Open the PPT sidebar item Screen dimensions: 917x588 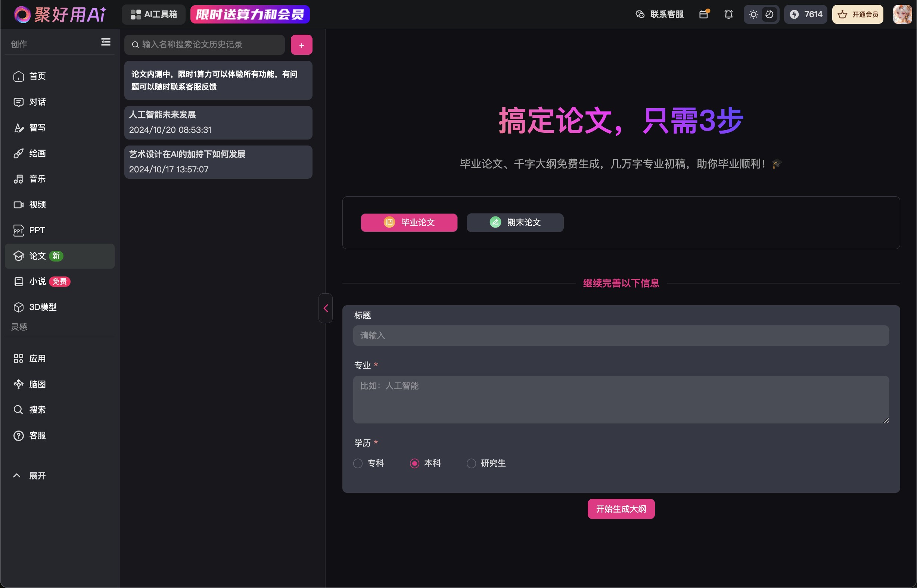pyautogui.click(x=37, y=230)
